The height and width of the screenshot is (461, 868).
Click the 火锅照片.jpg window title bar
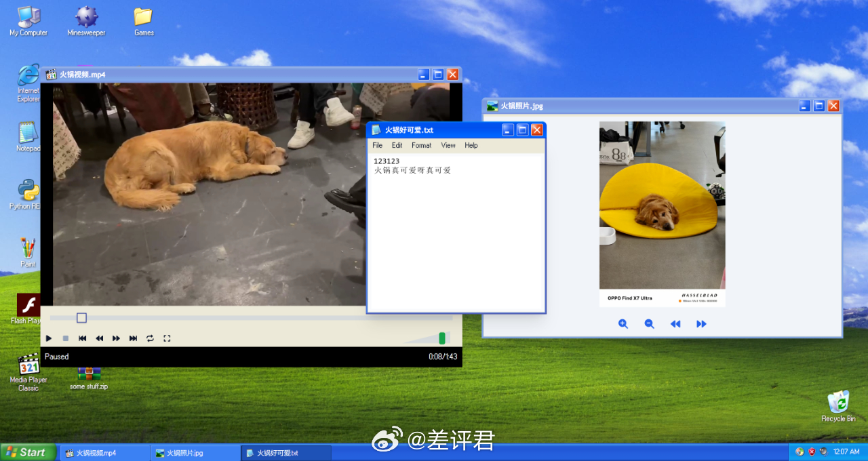(662, 106)
